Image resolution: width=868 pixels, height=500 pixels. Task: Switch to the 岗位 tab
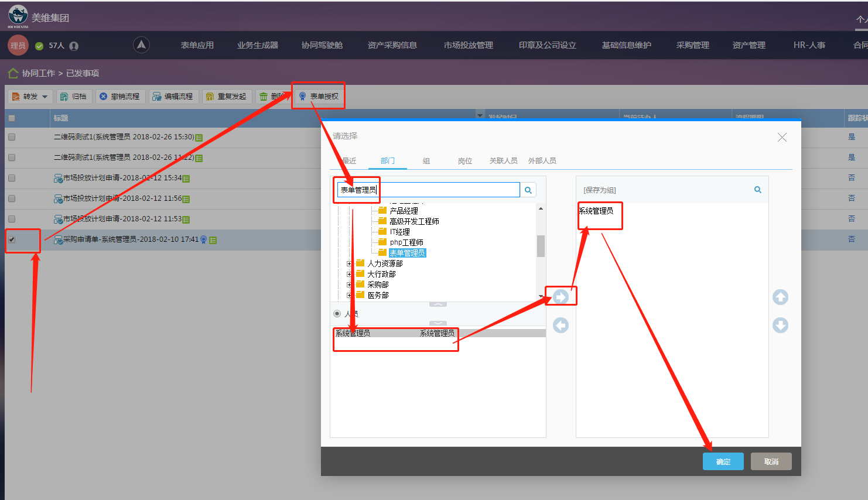[464, 160]
